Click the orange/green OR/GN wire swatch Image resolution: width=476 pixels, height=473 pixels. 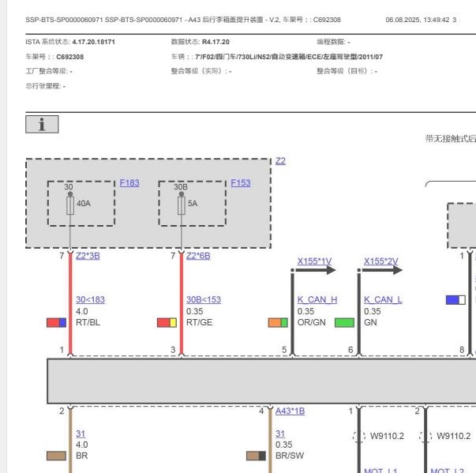278,322
